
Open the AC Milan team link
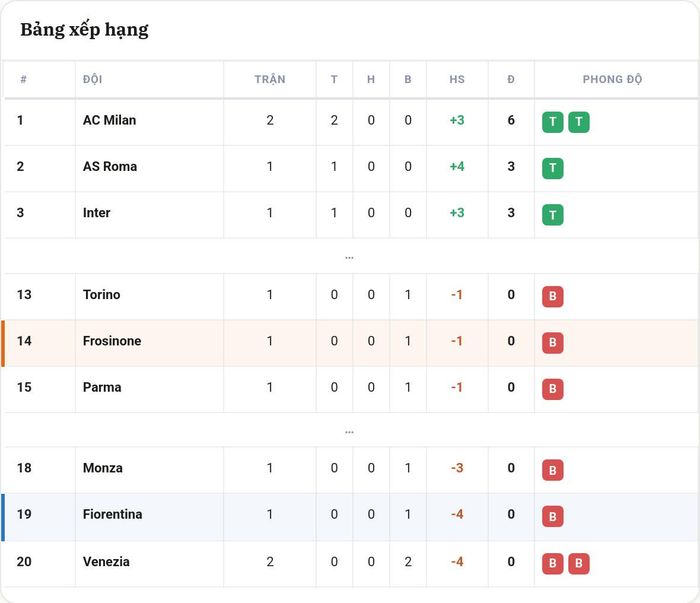(x=109, y=120)
